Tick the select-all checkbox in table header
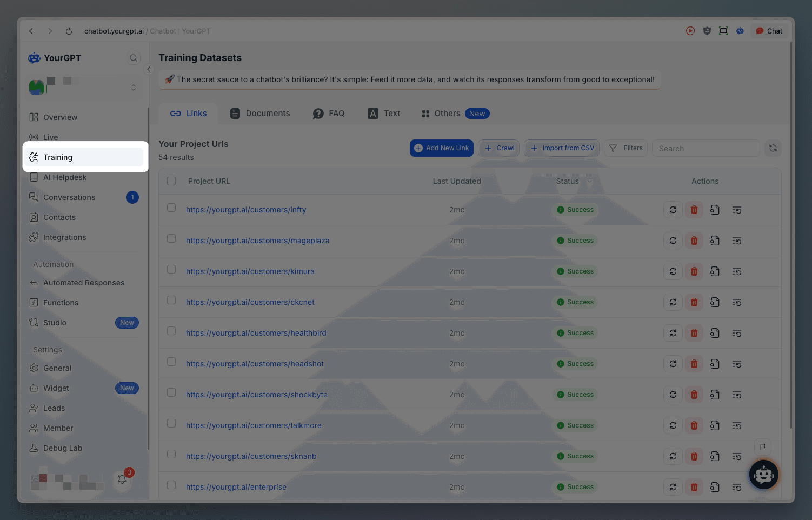This screenshot has width=812, height=520. point(171,181)
